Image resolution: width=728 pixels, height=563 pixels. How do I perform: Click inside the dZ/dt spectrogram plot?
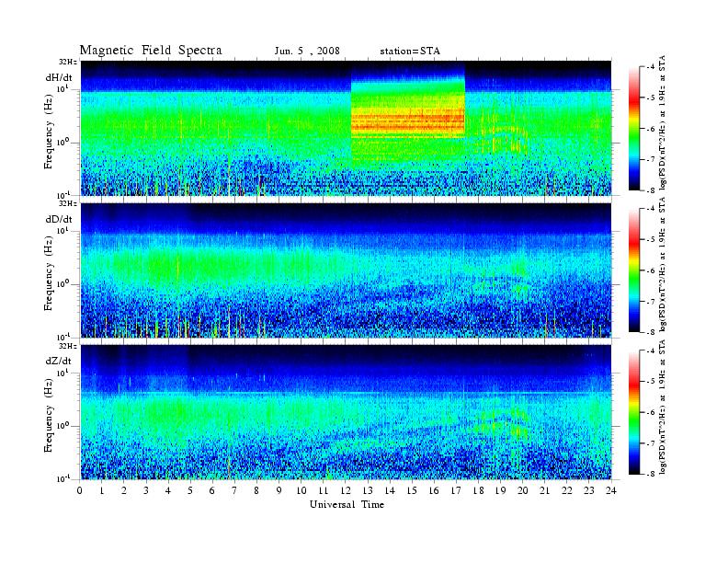(x=346, y=411)
